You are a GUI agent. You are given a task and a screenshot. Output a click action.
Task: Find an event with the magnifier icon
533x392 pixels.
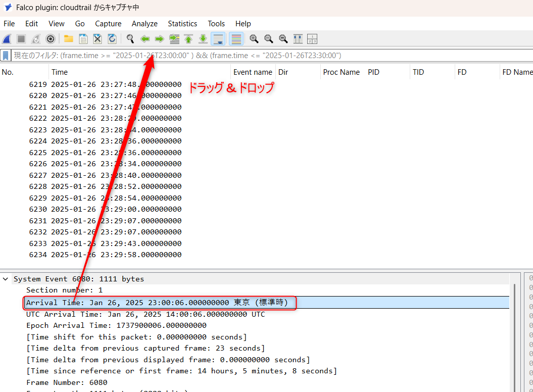(130, 39)
